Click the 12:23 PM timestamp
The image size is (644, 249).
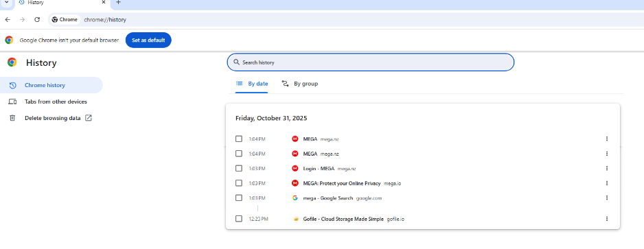(x=258, y=219)
